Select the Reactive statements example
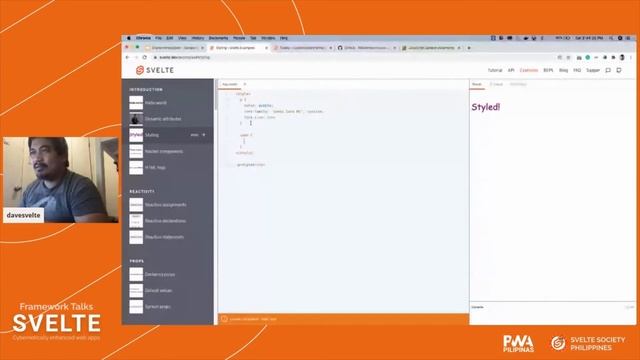 pyautogui.click(x=168, y=237)
